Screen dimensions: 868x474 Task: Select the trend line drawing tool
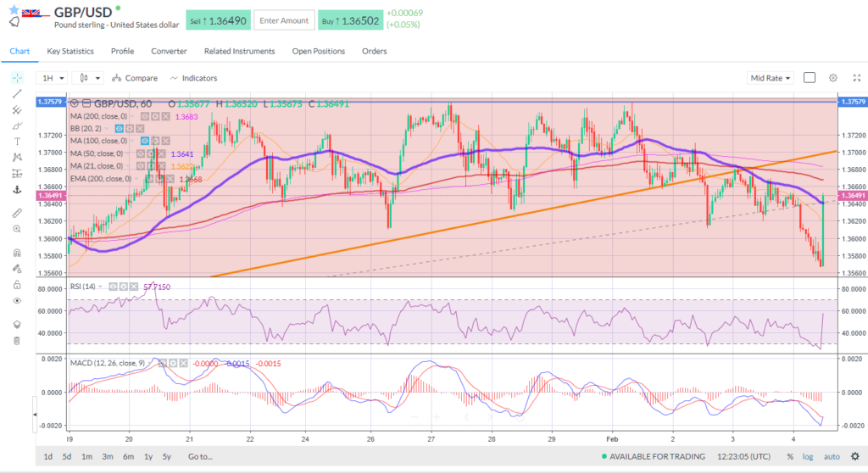coord(16,93)
